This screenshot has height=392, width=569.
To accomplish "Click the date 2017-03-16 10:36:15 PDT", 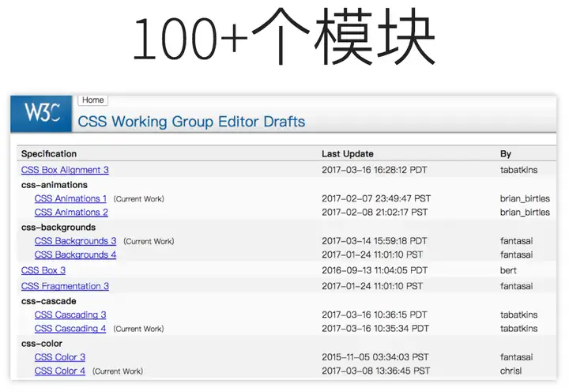I will pyautogui.click(x=375, y=315).
